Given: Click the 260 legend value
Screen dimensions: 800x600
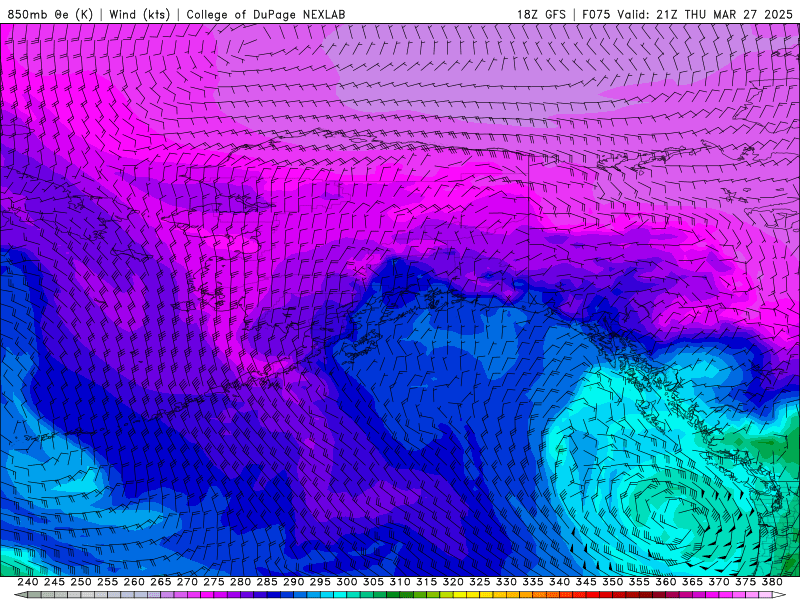Looking at the screenshot, I should click(x=134, y=582).
